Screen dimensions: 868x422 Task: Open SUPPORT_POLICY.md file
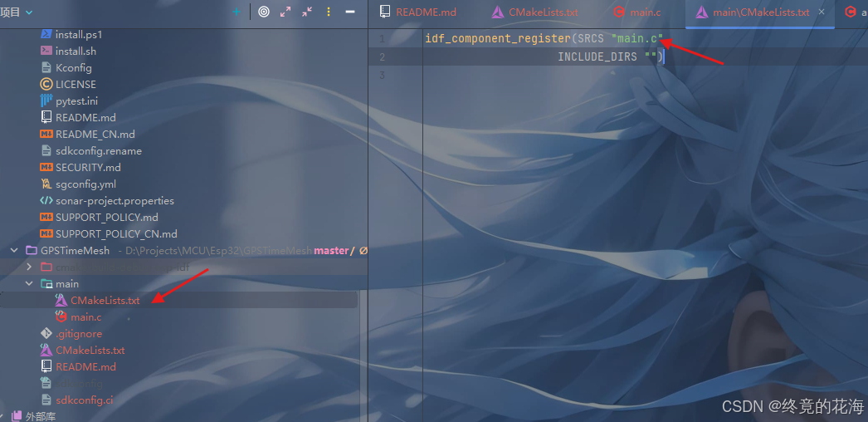coord(107,217)
